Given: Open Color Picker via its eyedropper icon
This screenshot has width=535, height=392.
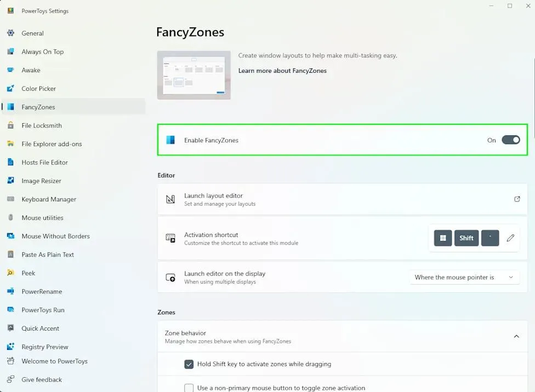Looking at the screenshot, I should click(x=10, y=88).
